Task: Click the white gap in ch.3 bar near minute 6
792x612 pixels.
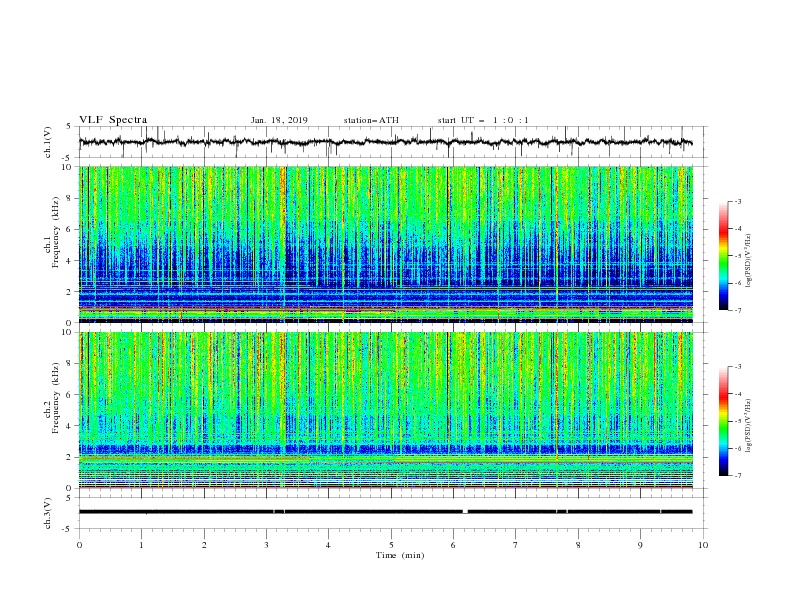Action: pyautogui.click(x=465, y=512)
